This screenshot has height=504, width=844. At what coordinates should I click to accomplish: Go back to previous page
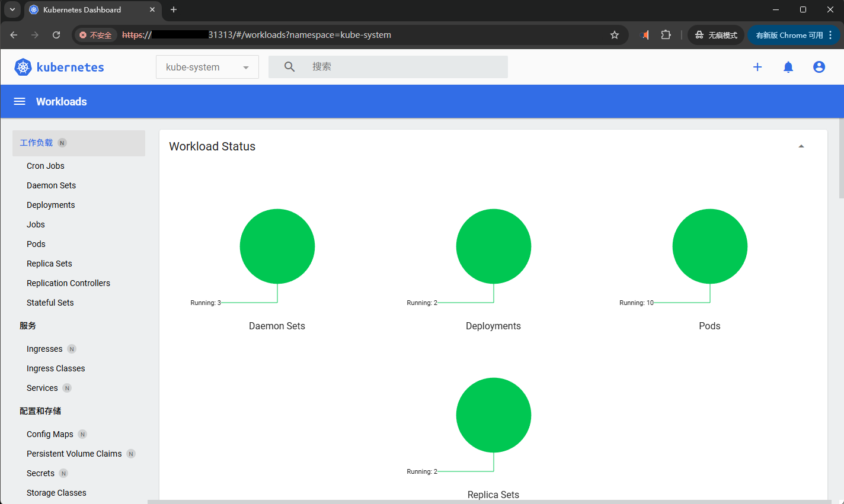point(14,35)
